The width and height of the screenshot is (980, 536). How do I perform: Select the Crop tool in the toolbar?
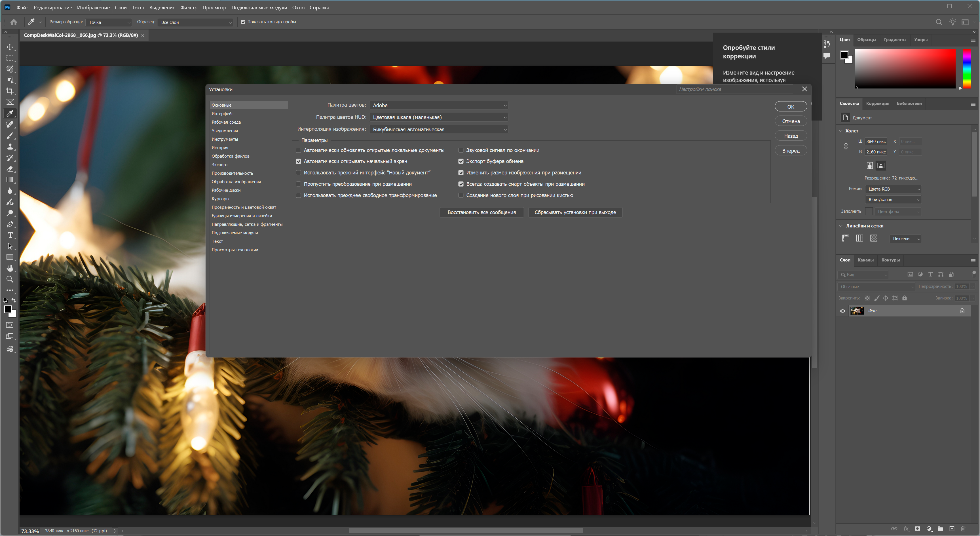(x=10, y=91)
